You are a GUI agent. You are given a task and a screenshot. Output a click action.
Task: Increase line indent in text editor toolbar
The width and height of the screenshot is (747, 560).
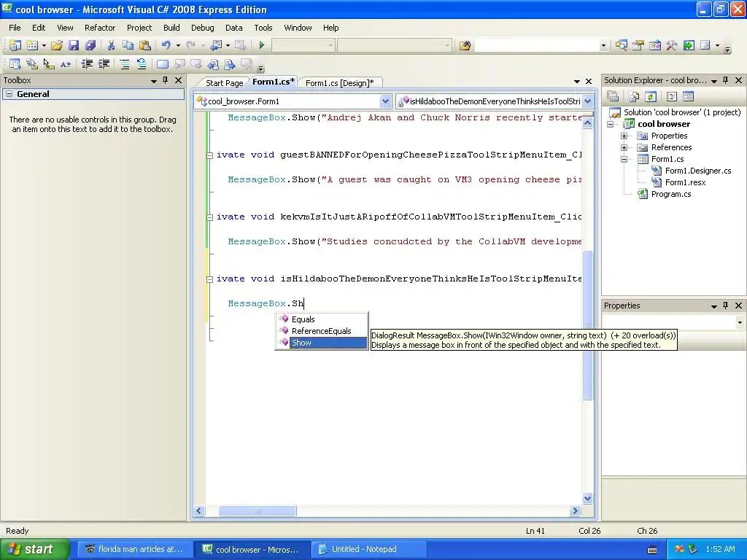(x=104, y=64)
